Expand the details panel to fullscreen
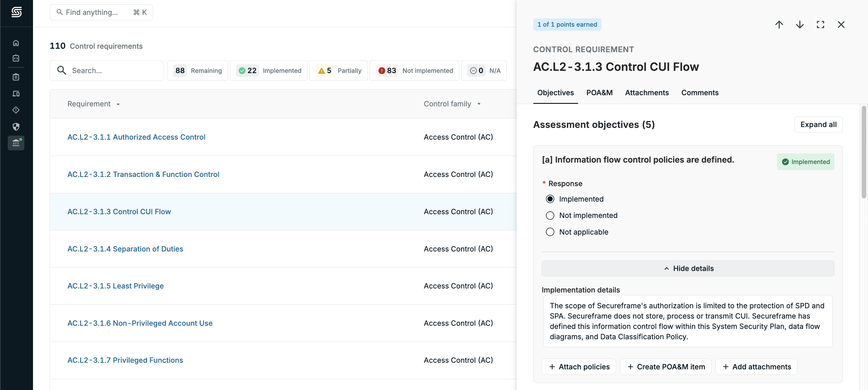The image size is (868, 390). (820, 25)
